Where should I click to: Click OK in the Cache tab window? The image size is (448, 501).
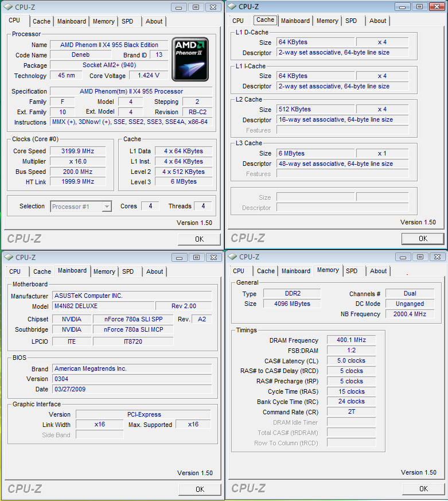423,239
